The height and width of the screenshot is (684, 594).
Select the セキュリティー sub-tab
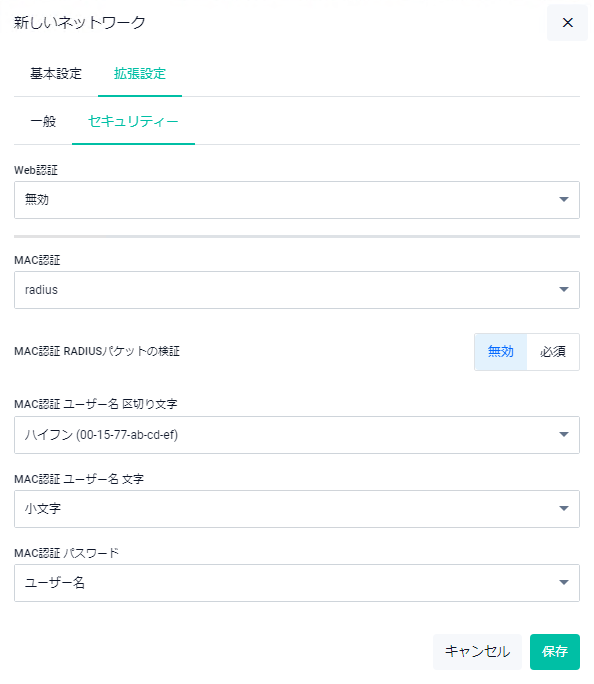click(x=133, y=121)
